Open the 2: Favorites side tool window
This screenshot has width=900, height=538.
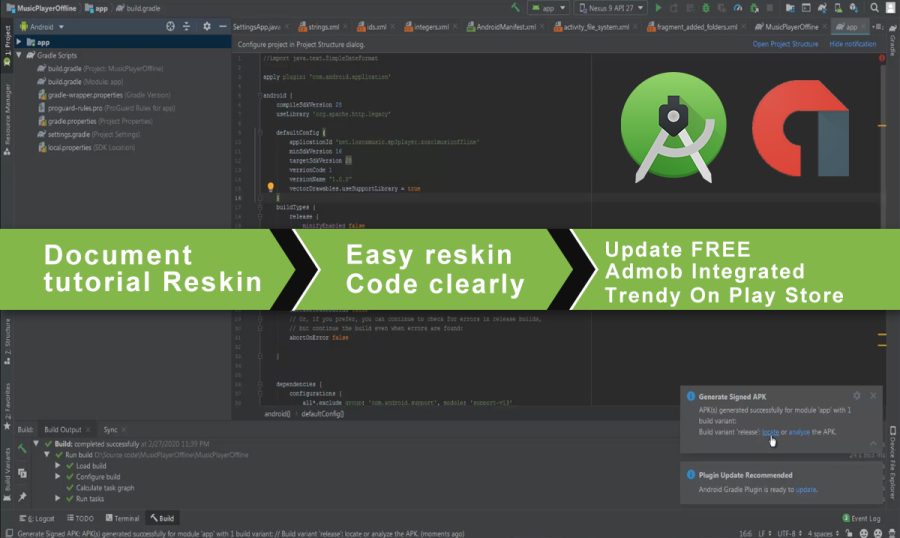click(7, 406)
